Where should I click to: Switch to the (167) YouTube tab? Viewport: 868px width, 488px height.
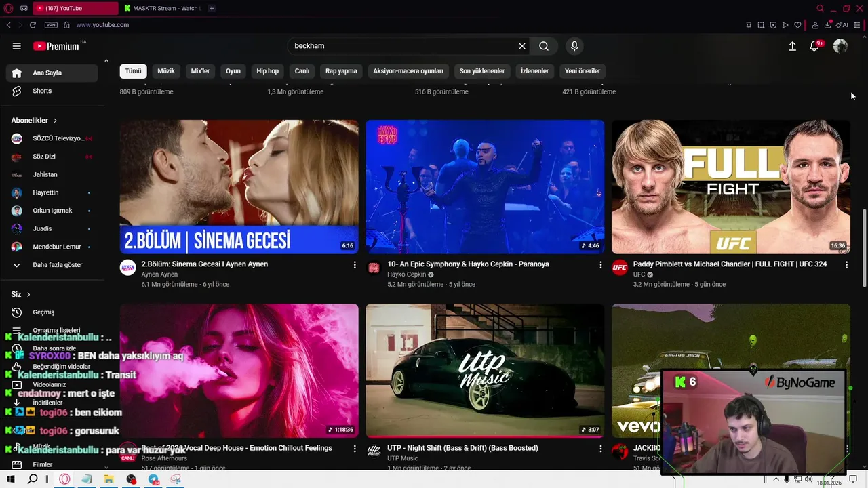click(75, 8)
